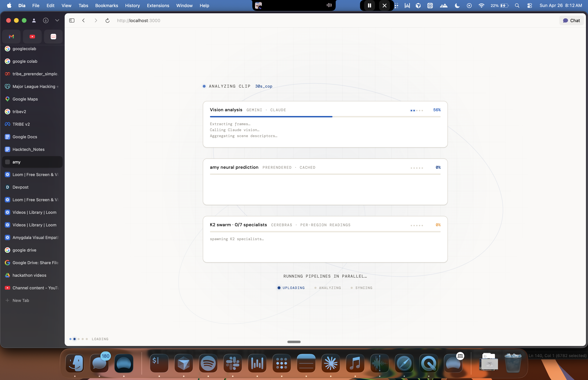Switch to the Hacktech_Notes tab

coord(28,149)
